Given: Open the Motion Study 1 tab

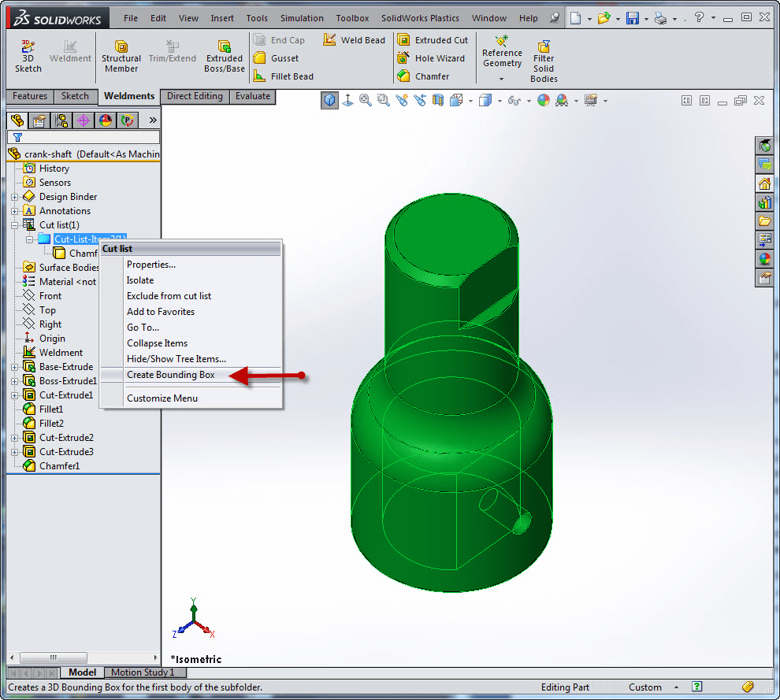Looking at the screenshot, I should [x=145, y=672].
